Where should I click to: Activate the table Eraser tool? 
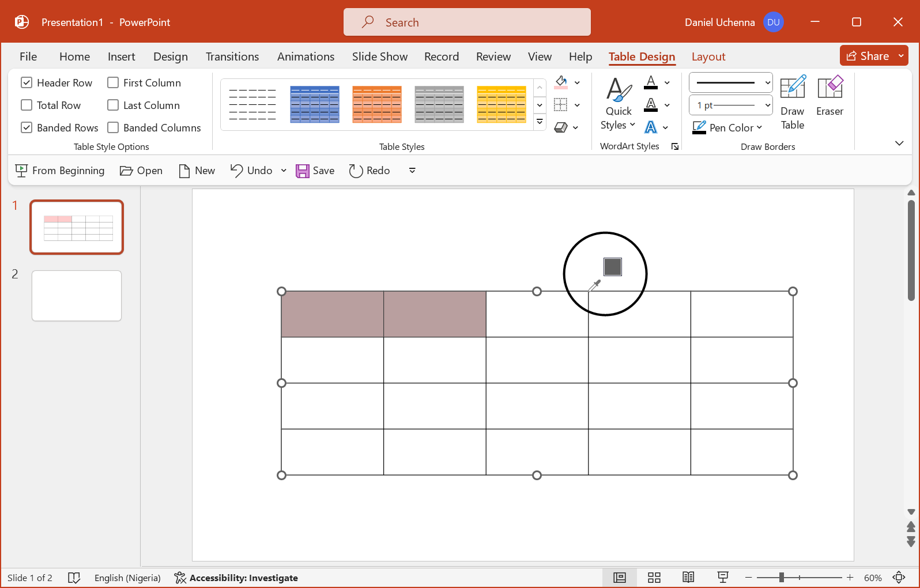tap(829, 96)
